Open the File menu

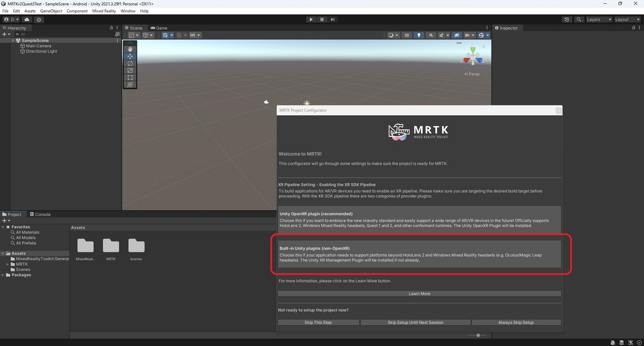coord(5,11)
